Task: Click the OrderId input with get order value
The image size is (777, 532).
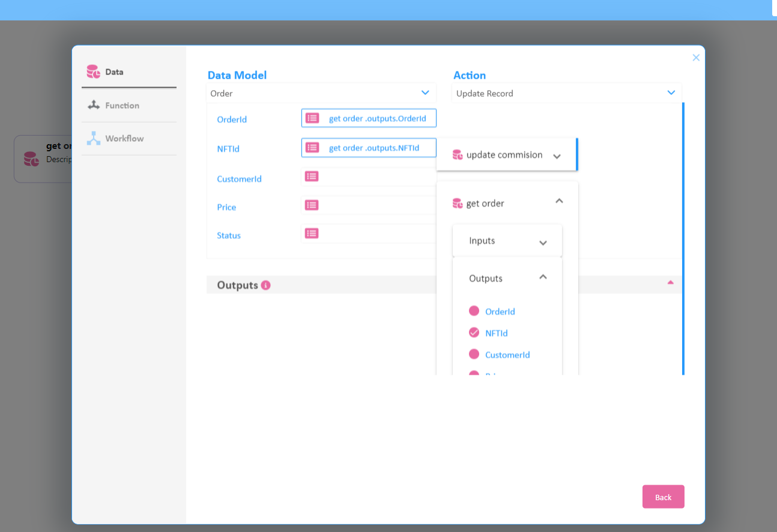Action: click(369, 118)
